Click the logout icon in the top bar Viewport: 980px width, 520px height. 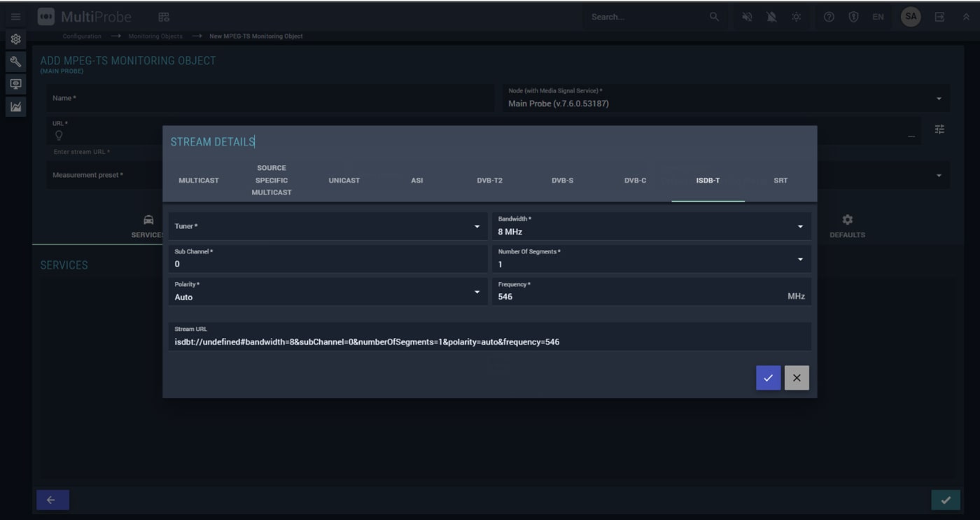click(x=939, y=17)
